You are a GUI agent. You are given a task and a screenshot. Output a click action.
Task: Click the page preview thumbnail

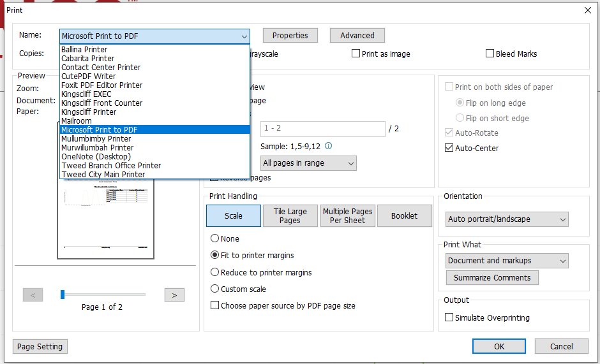pyautogui.click(x=105, y=218)
